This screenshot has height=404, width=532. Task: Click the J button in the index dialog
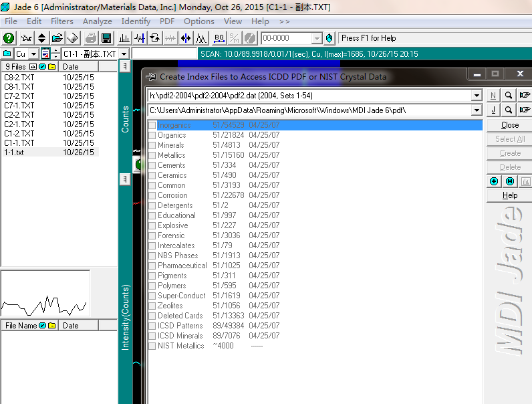493,110
